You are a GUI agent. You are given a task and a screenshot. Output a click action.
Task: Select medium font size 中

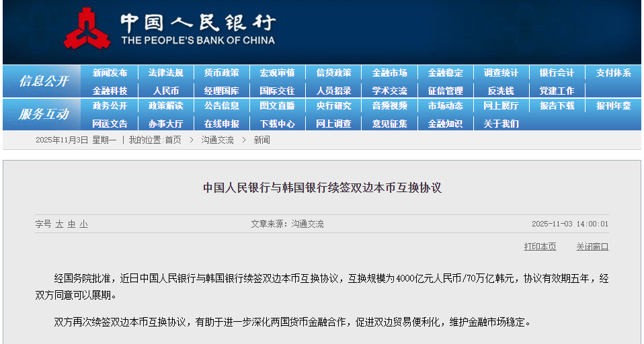71,224
